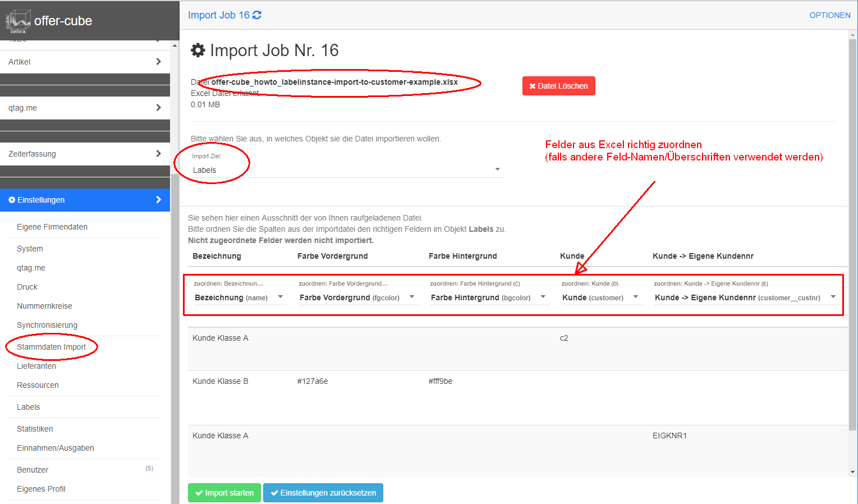Open the Labels settings entry
The image size is (858, 504).
pos(28,407)
